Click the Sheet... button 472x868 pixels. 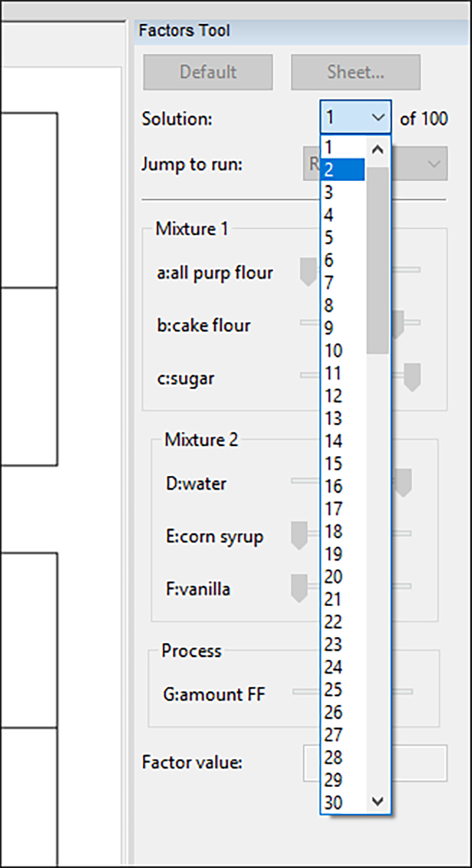355,73
